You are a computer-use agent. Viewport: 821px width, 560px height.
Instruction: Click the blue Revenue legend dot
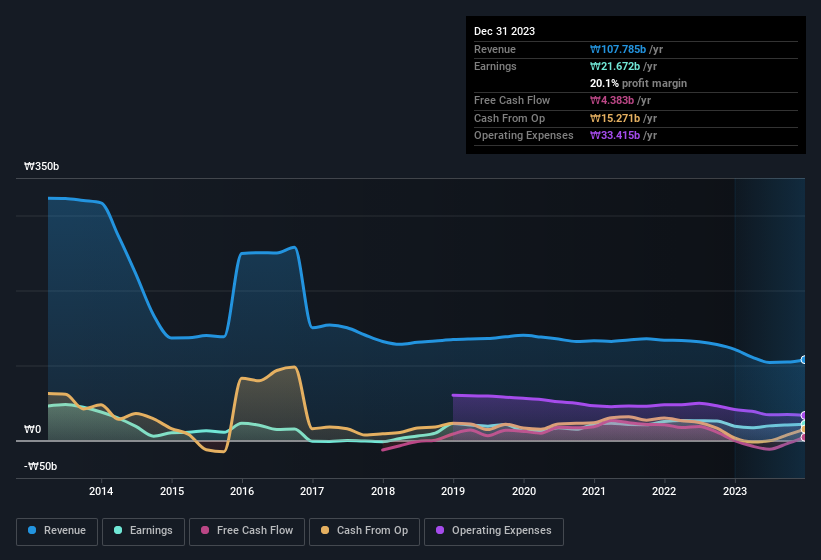pos(33,531)
